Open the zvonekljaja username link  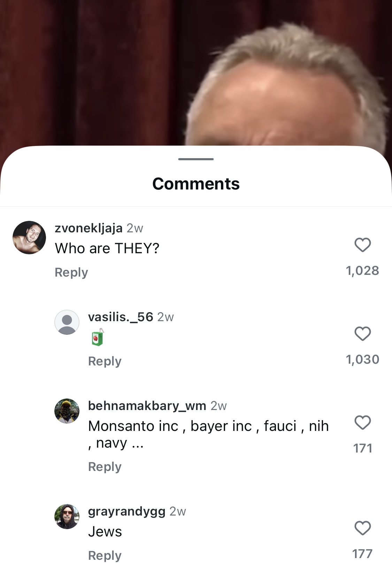click(89, 228)
